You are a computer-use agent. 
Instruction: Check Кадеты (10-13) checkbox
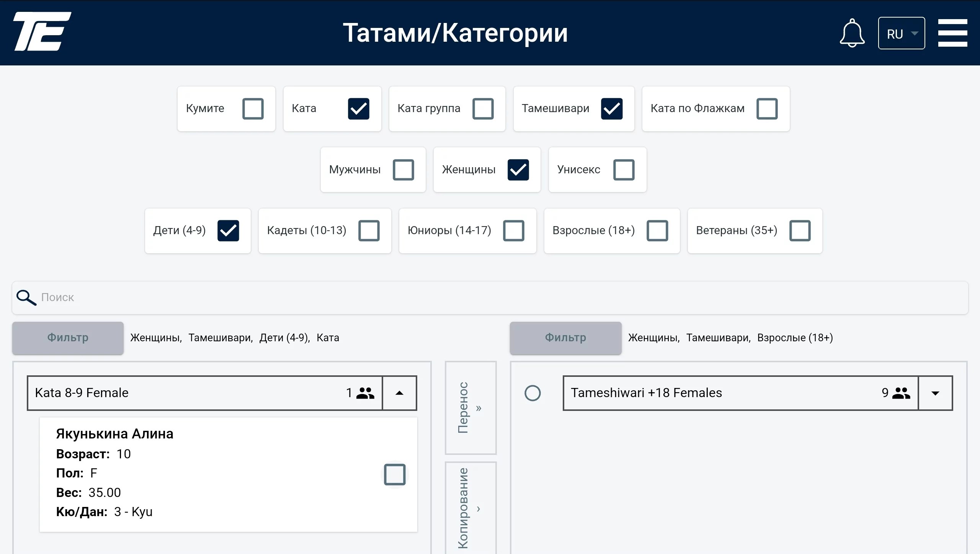pos(369,230)
